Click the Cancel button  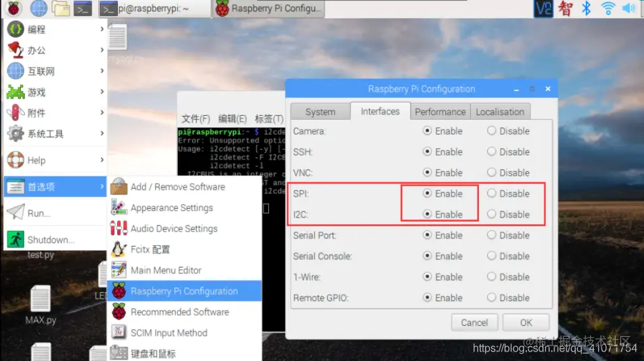click(x=474, y=323)
